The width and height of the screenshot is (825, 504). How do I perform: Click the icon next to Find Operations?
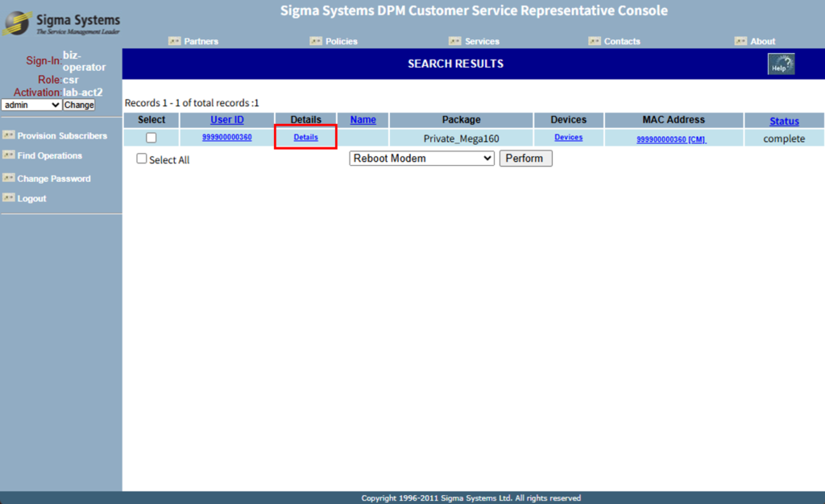click(x=9, y=155)
